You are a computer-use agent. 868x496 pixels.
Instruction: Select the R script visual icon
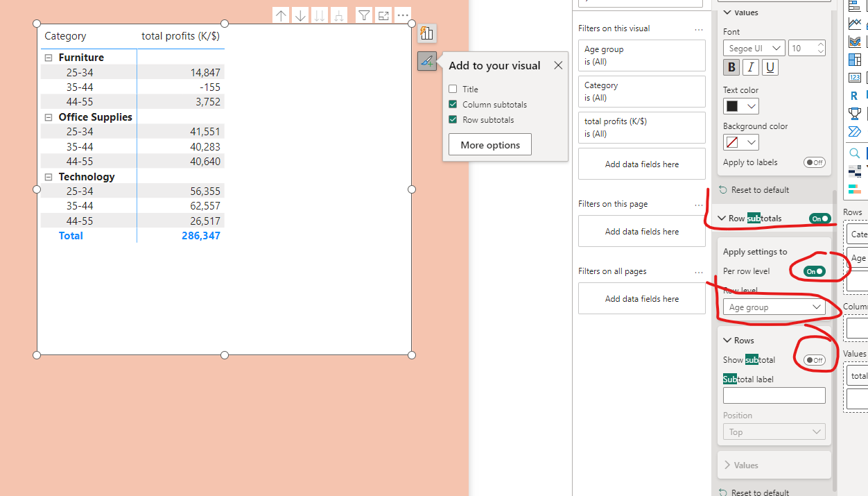[854, 96]
